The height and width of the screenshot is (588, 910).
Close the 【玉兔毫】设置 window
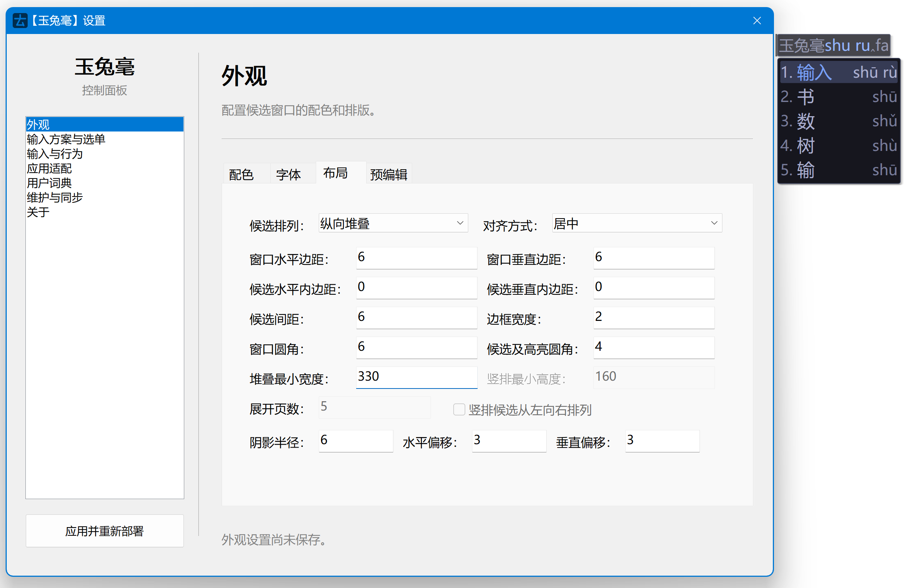(756, 21)
